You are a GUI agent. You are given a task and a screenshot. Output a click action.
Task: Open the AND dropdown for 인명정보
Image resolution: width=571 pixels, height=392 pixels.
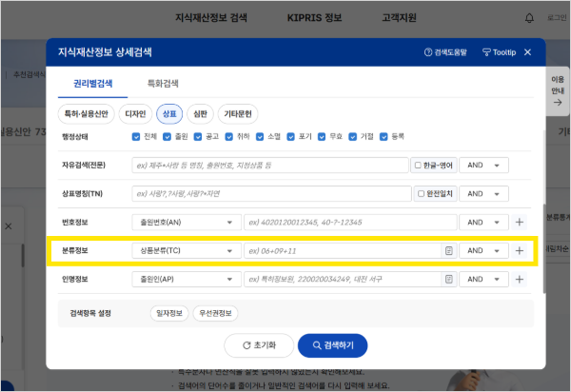pyautogui.click(x=483, y=279)
